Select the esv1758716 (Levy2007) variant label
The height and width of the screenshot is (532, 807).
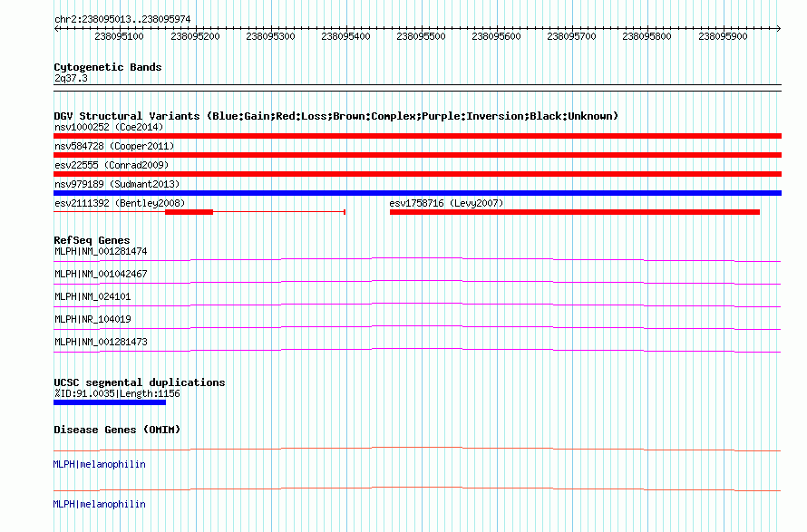[x=446, y=203]
